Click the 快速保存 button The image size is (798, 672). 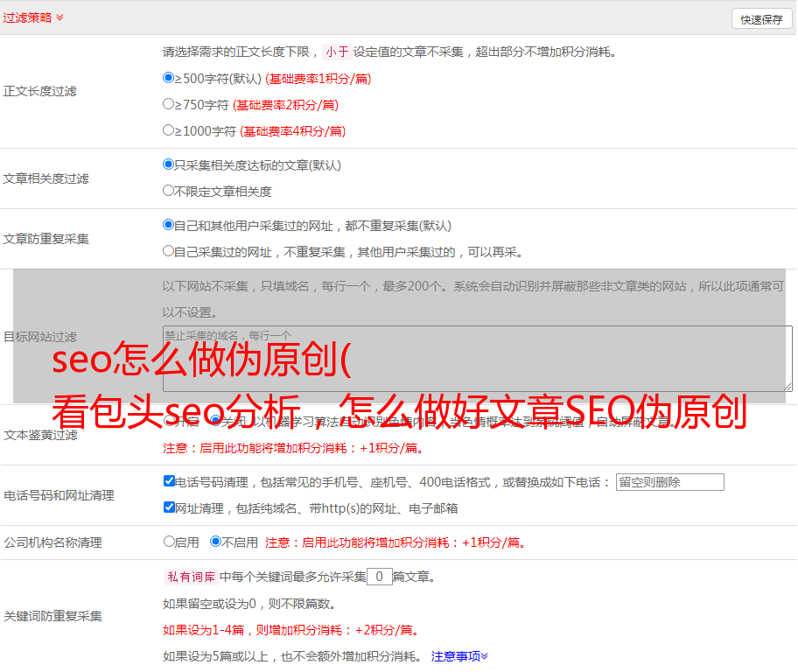[760, 19]
